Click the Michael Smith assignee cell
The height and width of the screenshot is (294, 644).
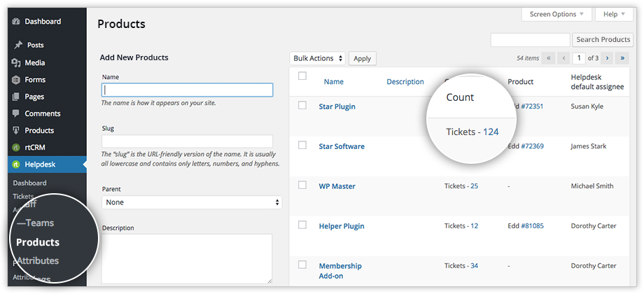(x=591, y=186)
